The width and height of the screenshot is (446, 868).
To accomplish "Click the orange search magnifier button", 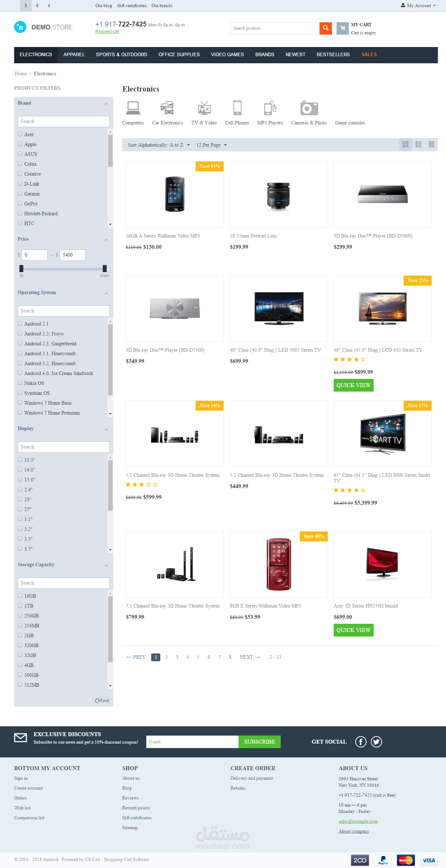I will (326, 28).
